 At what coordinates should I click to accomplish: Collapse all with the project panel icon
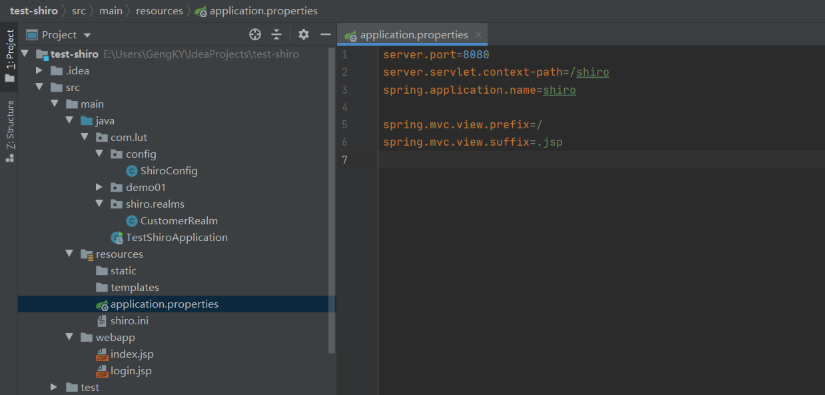(277, 35)
